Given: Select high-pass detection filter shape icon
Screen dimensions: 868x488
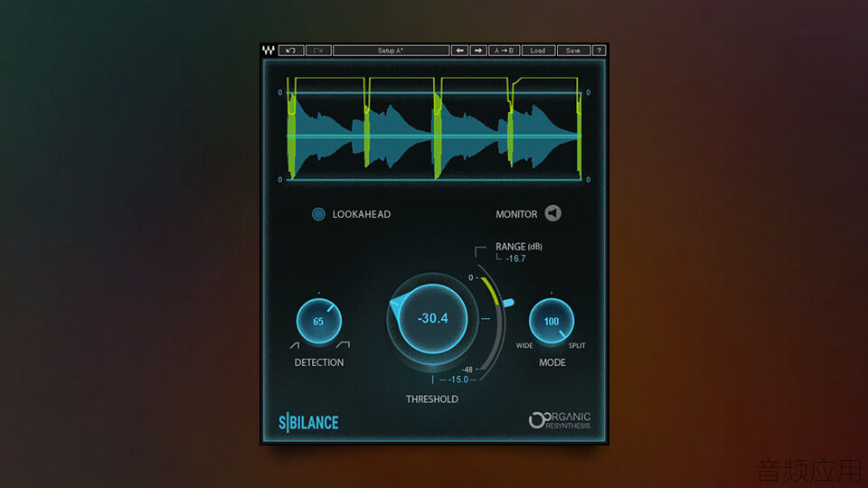Looking at the screenshot, I should [x=295, y=345].
